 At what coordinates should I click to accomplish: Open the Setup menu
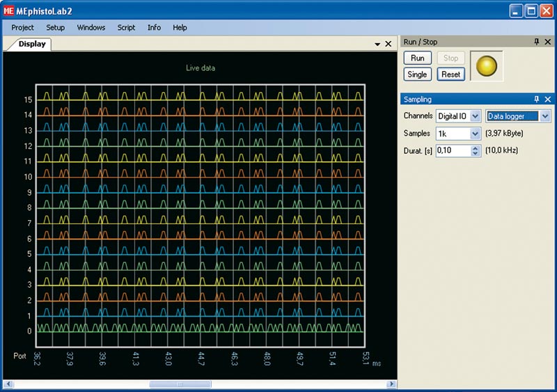[x=56, y=27]
